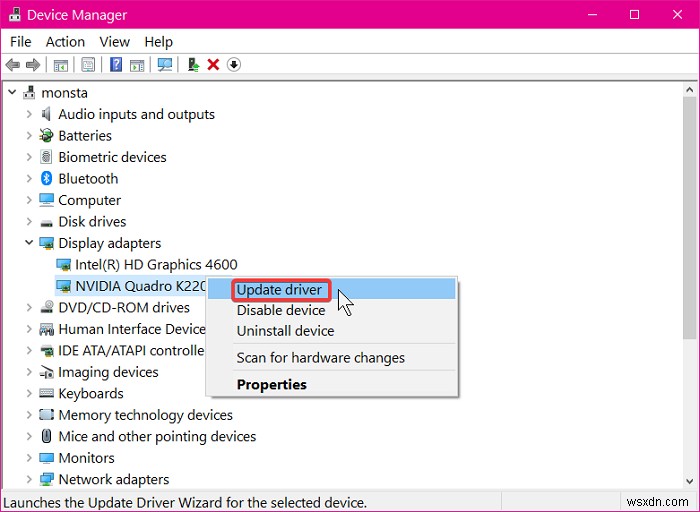Choose Uninstall device from context menu
This screenshot has width=700, height=512.
(x=332, y=331)
